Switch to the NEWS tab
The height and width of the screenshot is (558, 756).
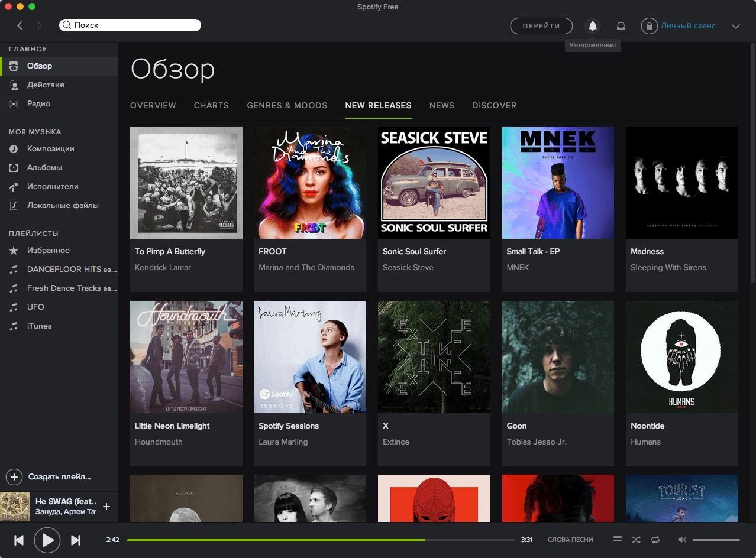442,105
